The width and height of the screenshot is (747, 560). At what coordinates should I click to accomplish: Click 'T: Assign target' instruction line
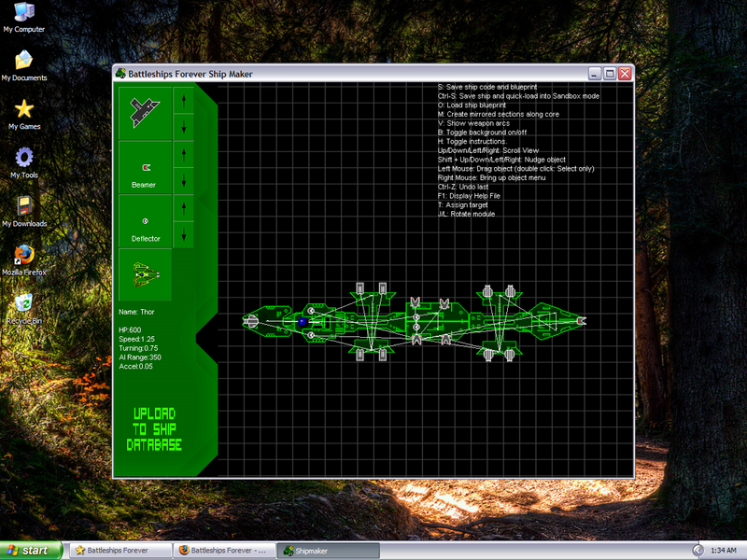pos(462,204)
